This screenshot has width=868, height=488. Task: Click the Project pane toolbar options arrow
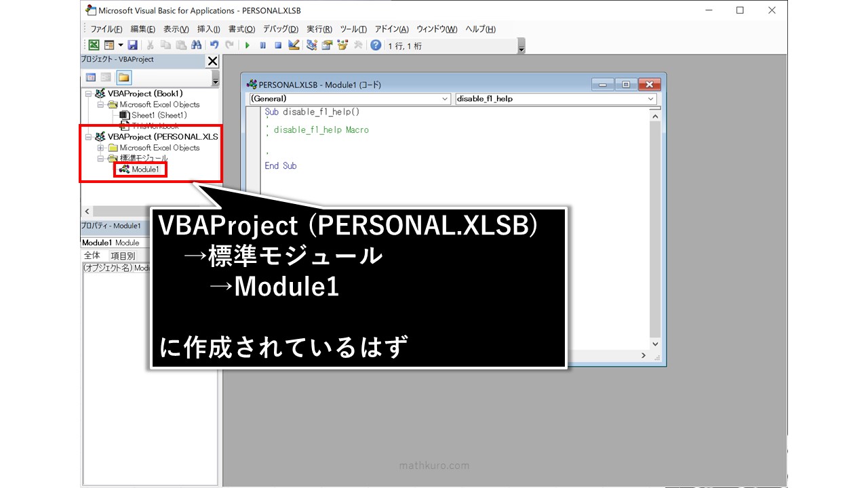216,80
